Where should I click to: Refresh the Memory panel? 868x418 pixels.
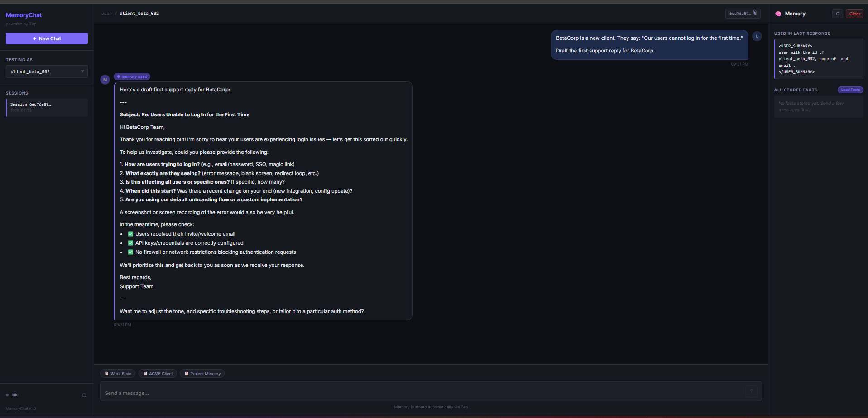click(x=838, y=14)
